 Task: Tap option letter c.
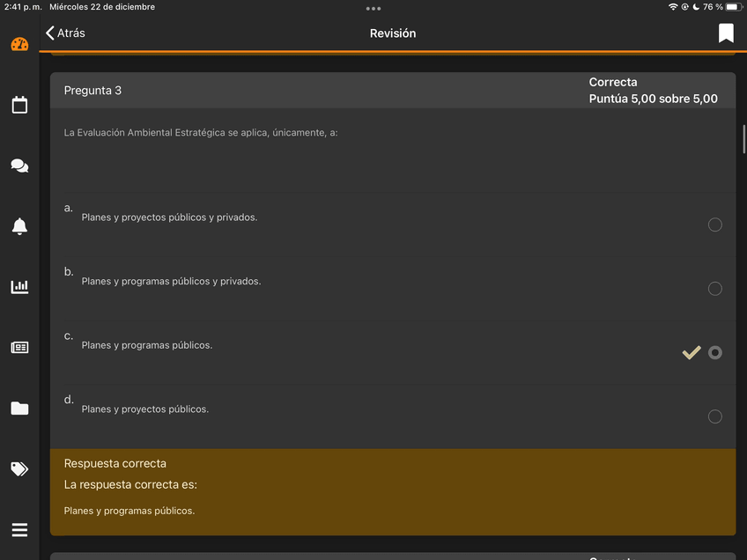pyautogui.click(x=69, y=336)
